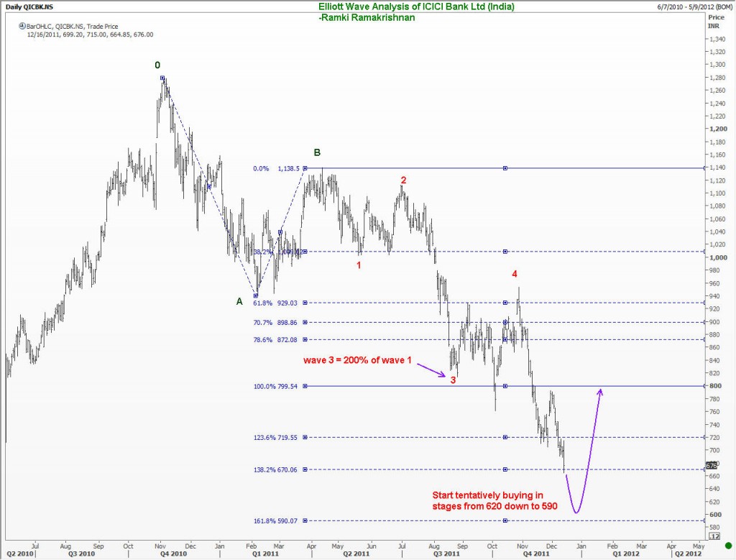
Task: Click the '6/7/2010 - 5/9/2012 (BOM)' date range
Action: (x=695, y=7)
